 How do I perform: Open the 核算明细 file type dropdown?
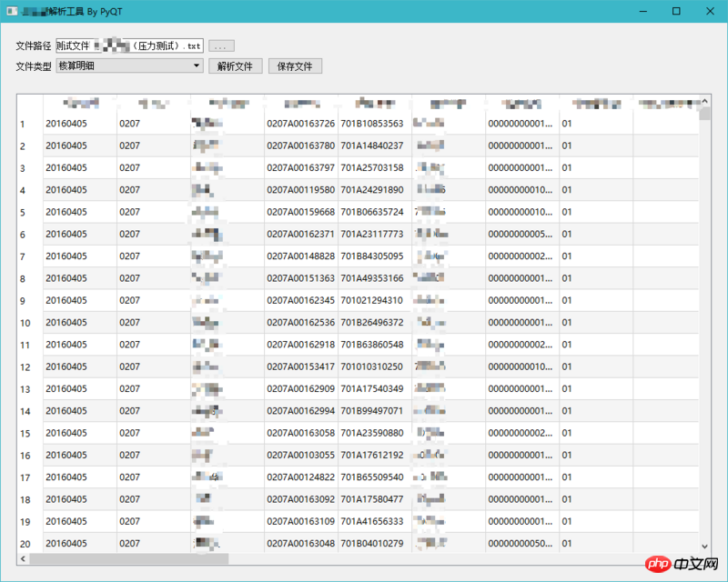point(129,65)
